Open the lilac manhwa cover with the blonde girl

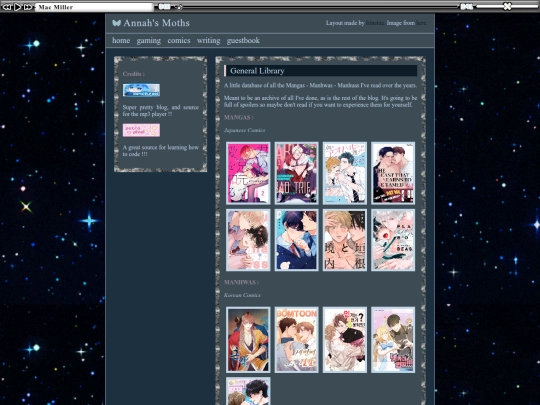[x=393, y=340]
